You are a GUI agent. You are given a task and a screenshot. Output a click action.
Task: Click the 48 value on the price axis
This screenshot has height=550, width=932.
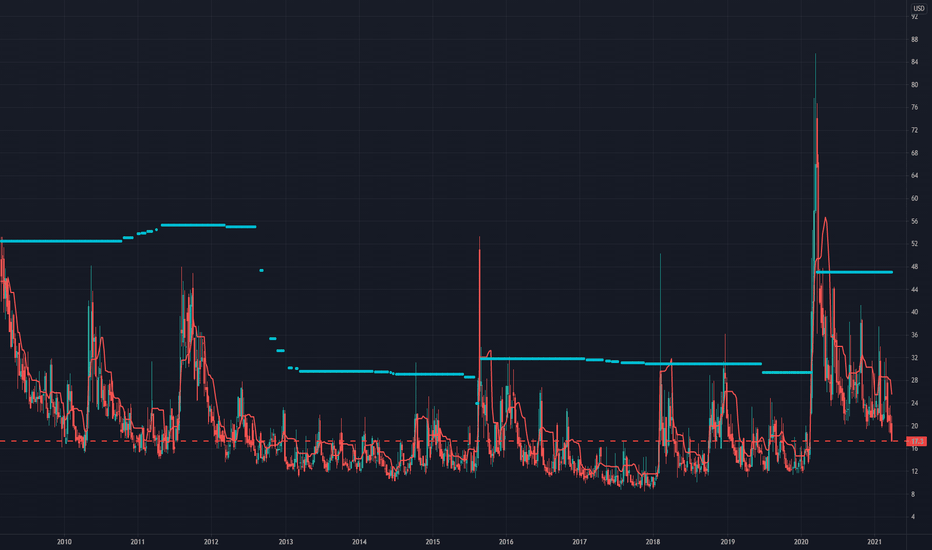914,266
